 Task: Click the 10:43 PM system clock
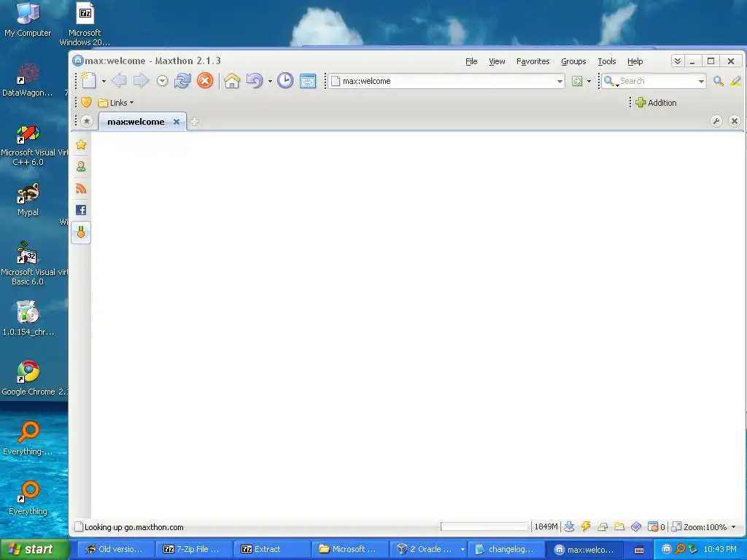click(719, 549)
